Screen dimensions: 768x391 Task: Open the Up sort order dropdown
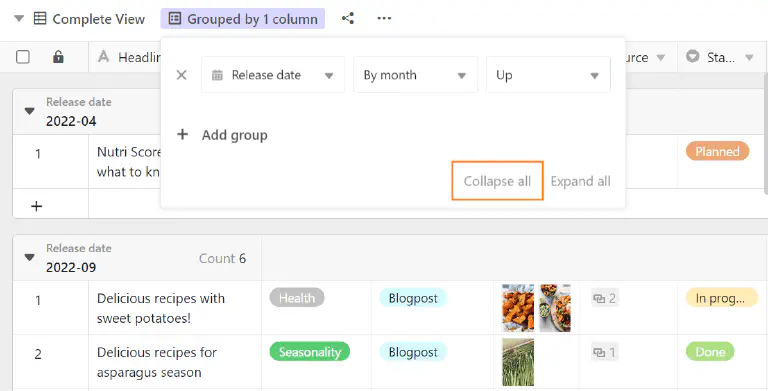[x=548, y=75]
